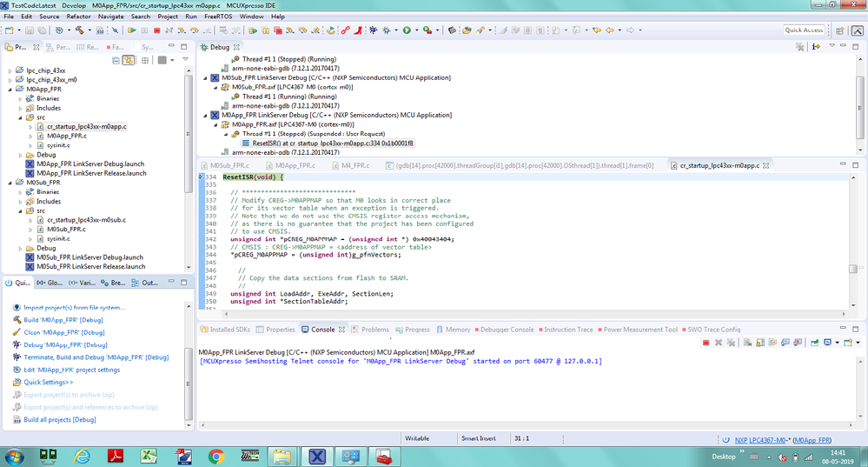Screen dimensions: 868x467
Task: Open the Run toolbar button dropdown arrow
Action: (x=416, y=30)
